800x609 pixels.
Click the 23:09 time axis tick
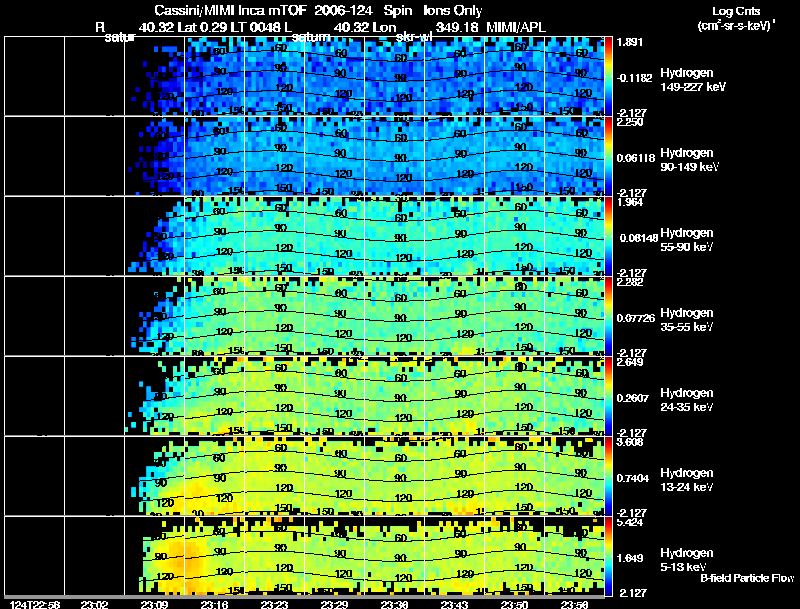click(x=154, y=604)
